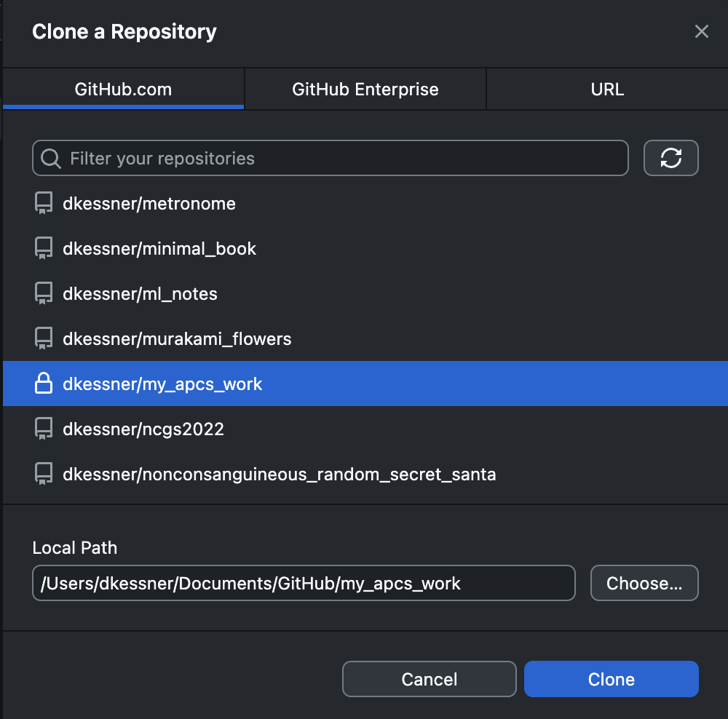The width and height of the screenshot is (728, 719).
Task: Click the Local Path text field
Action: 304,583
